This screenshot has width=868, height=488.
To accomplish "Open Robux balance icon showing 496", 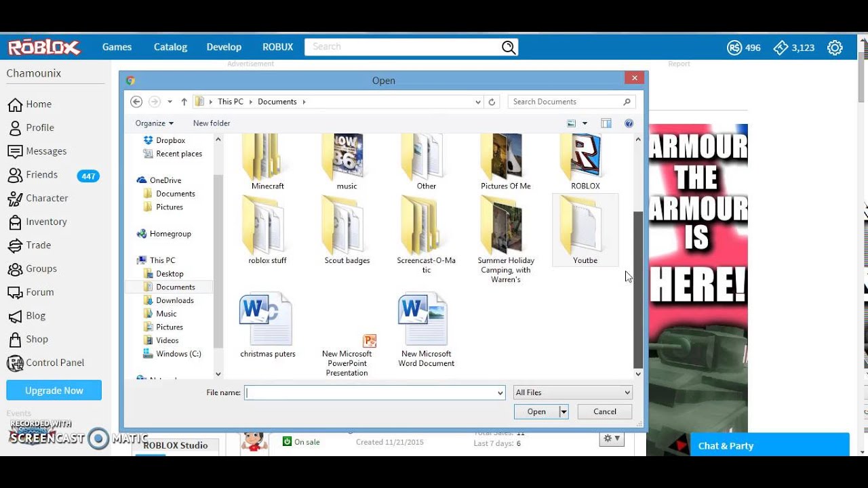I will pyautogui.click(x=734, y=47).
